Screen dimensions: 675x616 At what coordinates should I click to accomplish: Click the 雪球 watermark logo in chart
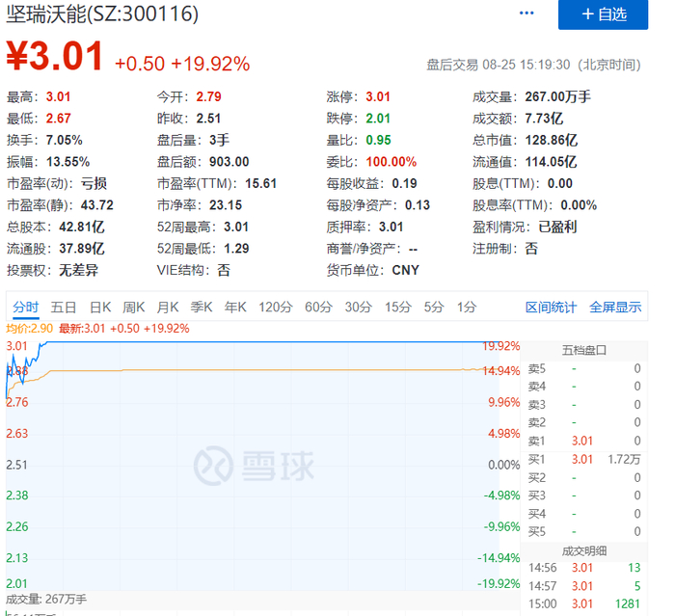(255, 467)
